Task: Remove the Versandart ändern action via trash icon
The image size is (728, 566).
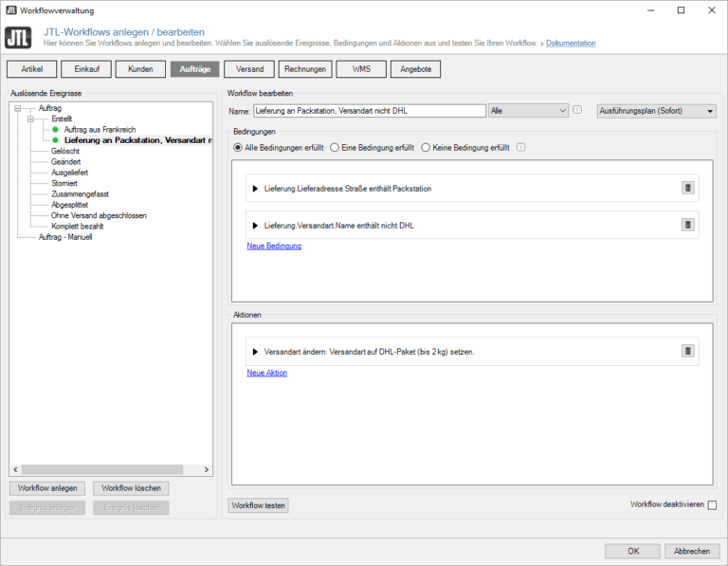Action: pyautogui.click(x=687, y=351)
